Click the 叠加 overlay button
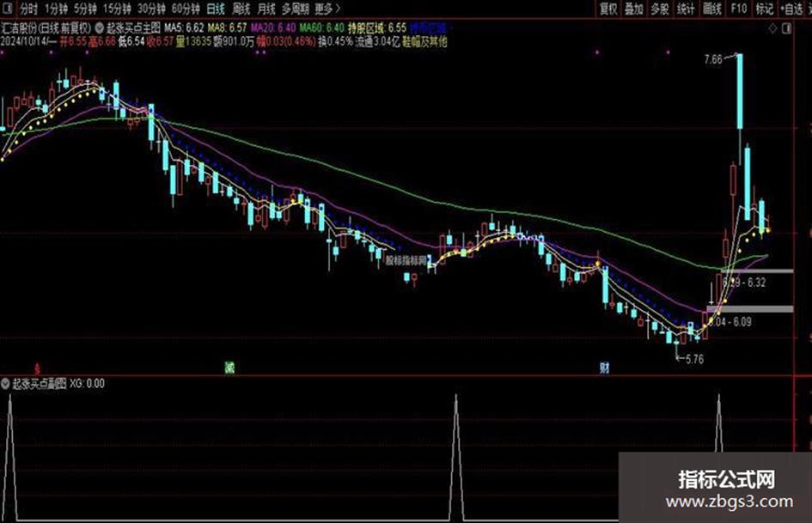812x523 pixels. (x=634, y=9)
